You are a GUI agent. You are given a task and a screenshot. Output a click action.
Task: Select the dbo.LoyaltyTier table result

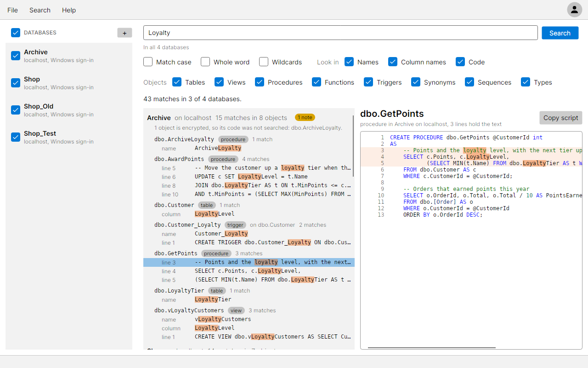[x=249, y=291]
